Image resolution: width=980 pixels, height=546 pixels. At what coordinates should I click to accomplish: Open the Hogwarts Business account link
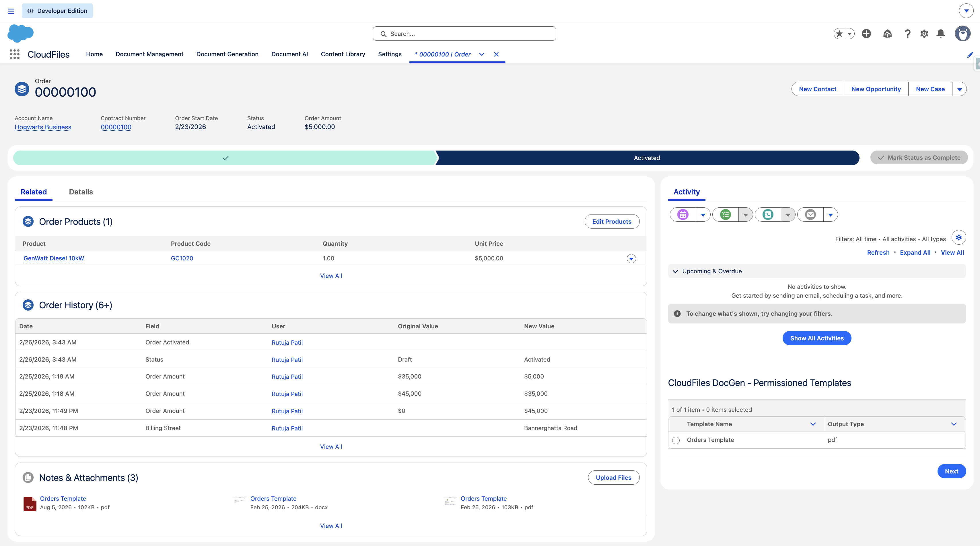(43, 127)
